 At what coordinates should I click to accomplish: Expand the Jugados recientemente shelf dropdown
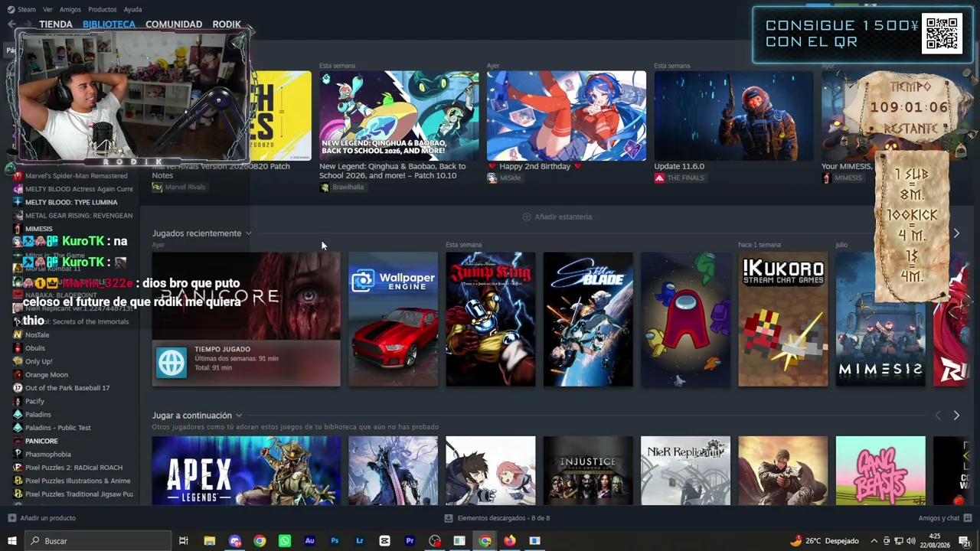tap(248, 233)
